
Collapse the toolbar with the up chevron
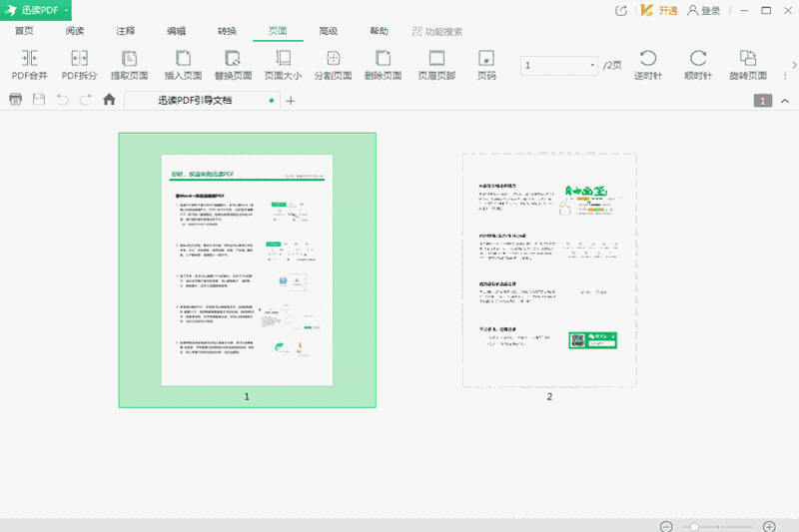[785, 101]
